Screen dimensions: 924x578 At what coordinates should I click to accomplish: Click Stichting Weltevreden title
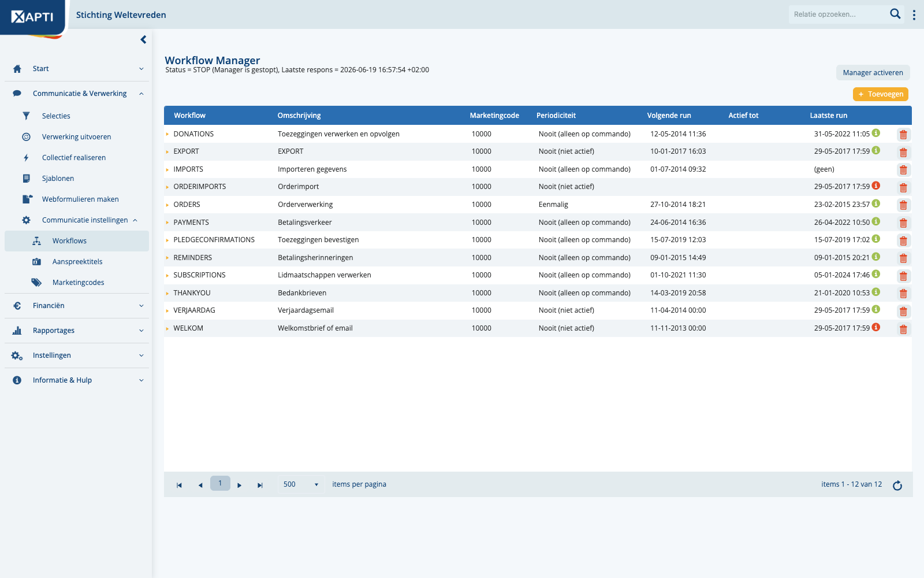[x=121, y=15]
